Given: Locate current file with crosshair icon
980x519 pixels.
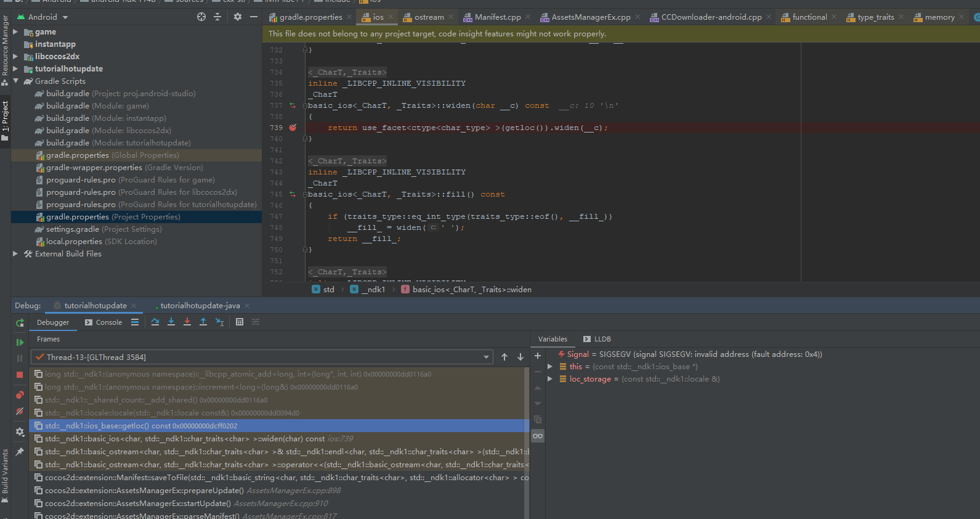Looking at the screenshot, I should (201, 17).
